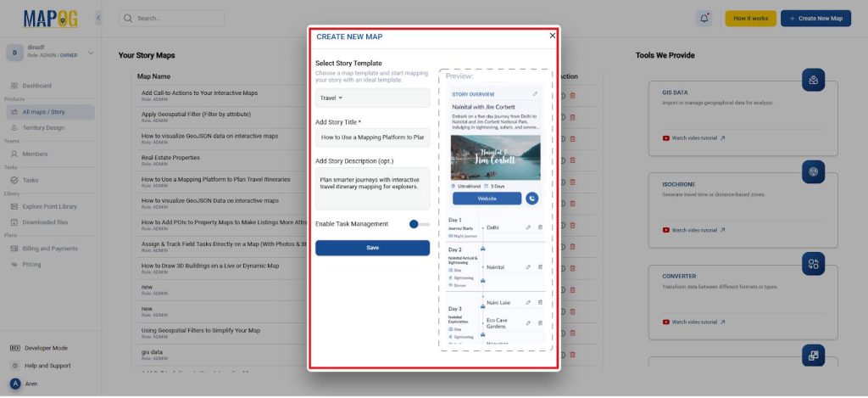Open 'How to Draw 3D Buildings' map row
This screenshot has height=398, width=868.
click(210, 266)
